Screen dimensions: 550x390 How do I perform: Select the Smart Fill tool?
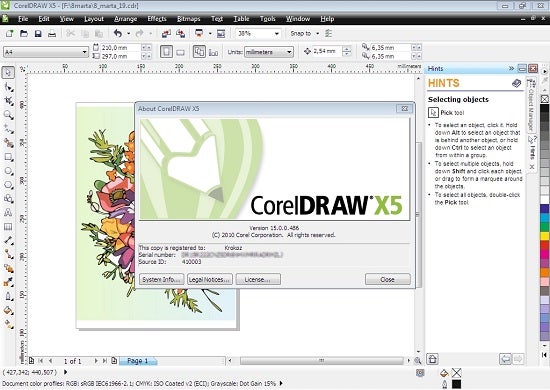(x=8, y=143)
